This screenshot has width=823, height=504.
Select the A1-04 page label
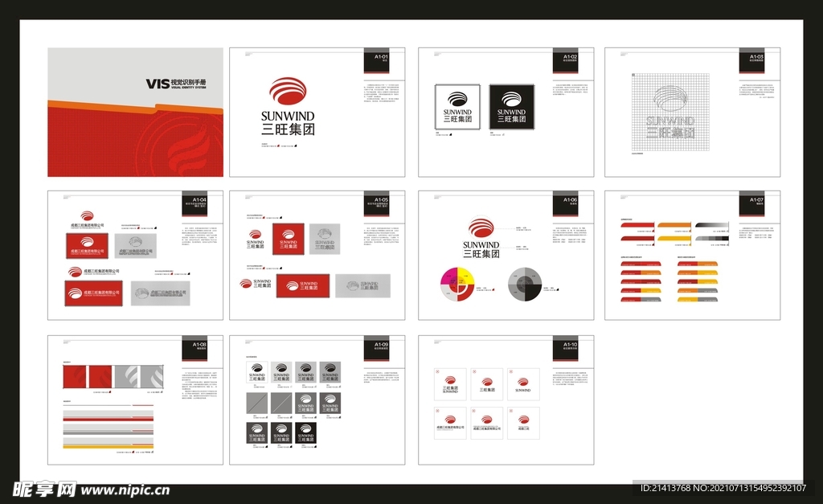tap(199, 200)
